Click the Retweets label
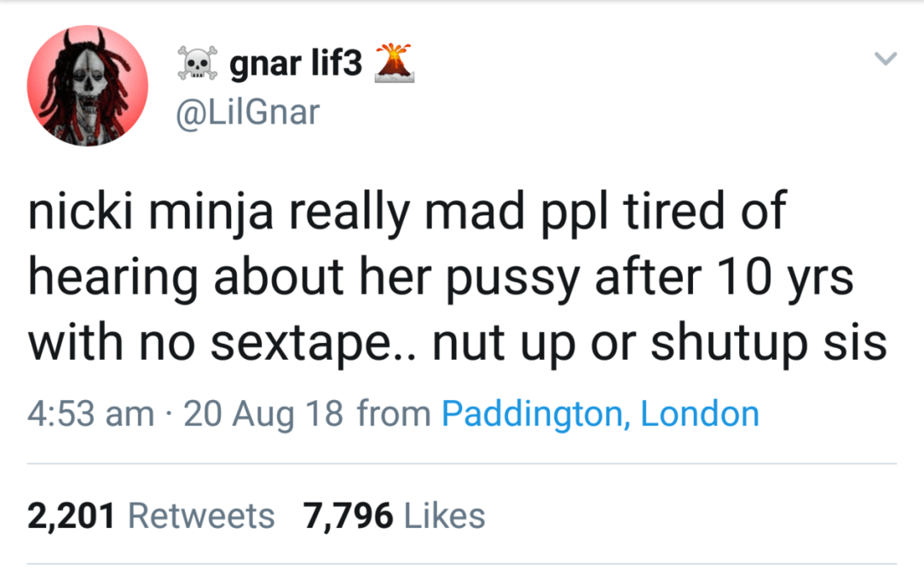 (201, 515)
